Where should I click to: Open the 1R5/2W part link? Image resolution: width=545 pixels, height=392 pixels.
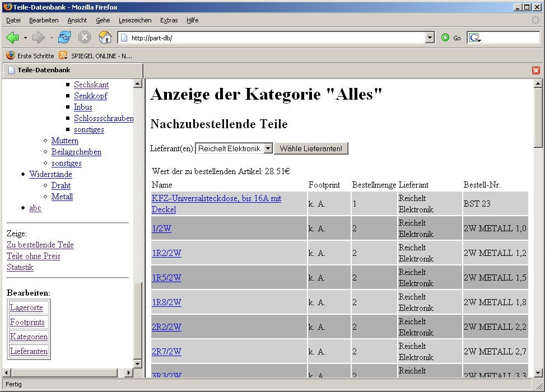click(x=166, y=278)
